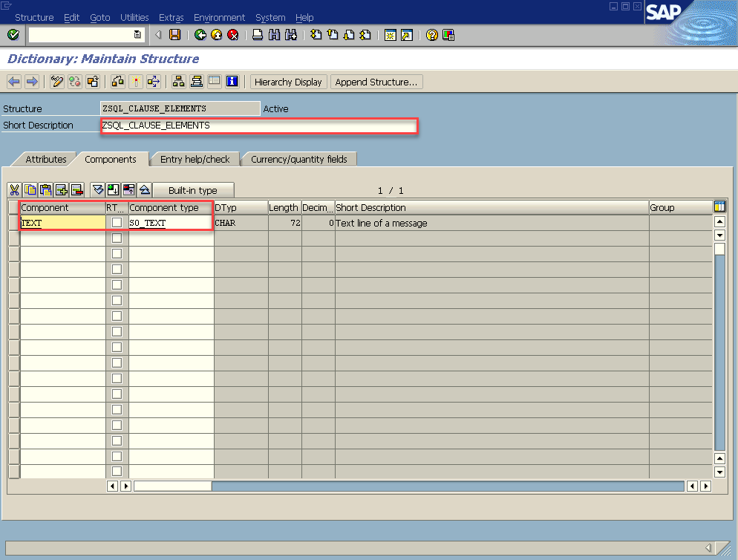Open command field history dropdown
The image size is (738, 560).
[137, 34]
